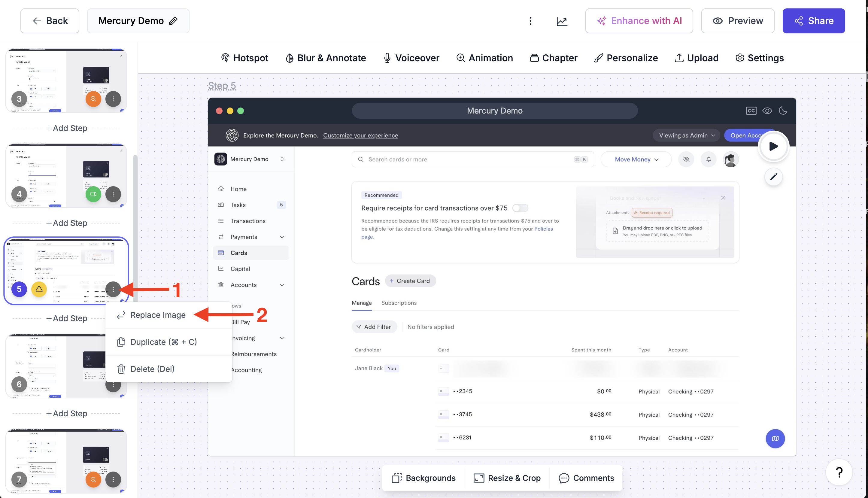Click the closed captions CC icon
868x498 pixels.
tap(751, 111)
